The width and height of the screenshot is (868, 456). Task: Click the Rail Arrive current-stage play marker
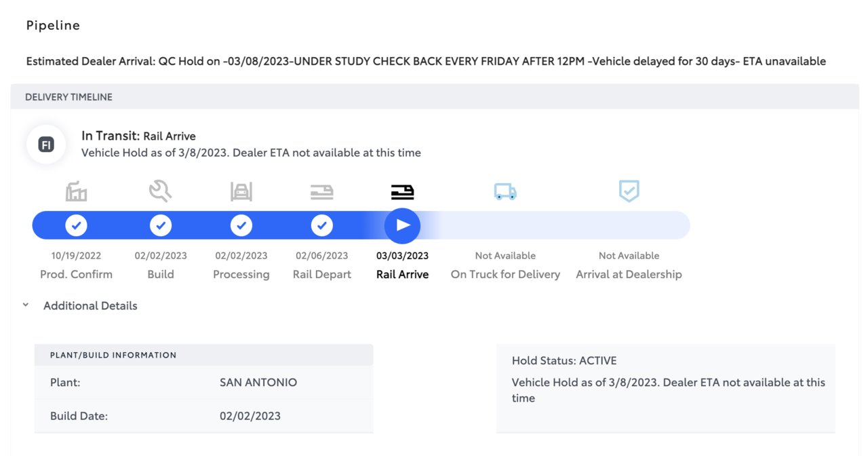pyautogui.click(x=403, y=225)
